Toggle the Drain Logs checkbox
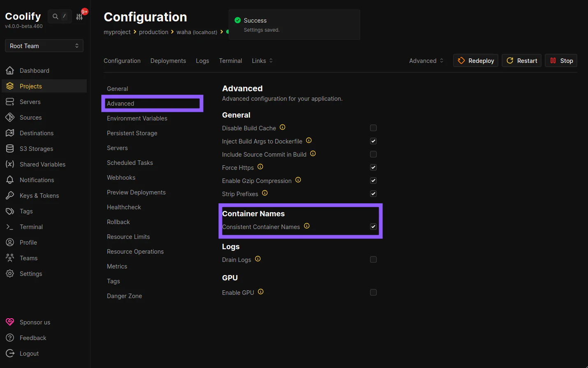 [x=373, y=259]
